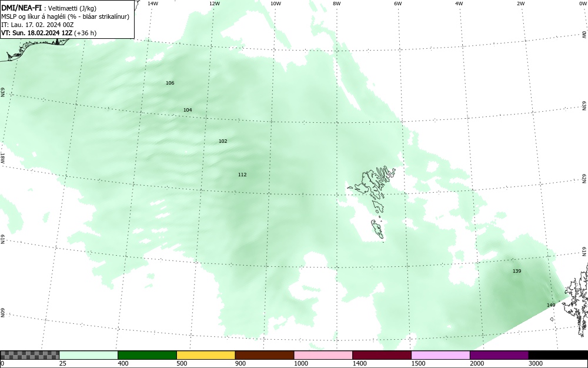Screen dimensions: 588x368
Task: Click the 10W longitude label
Action: point(276,4)
